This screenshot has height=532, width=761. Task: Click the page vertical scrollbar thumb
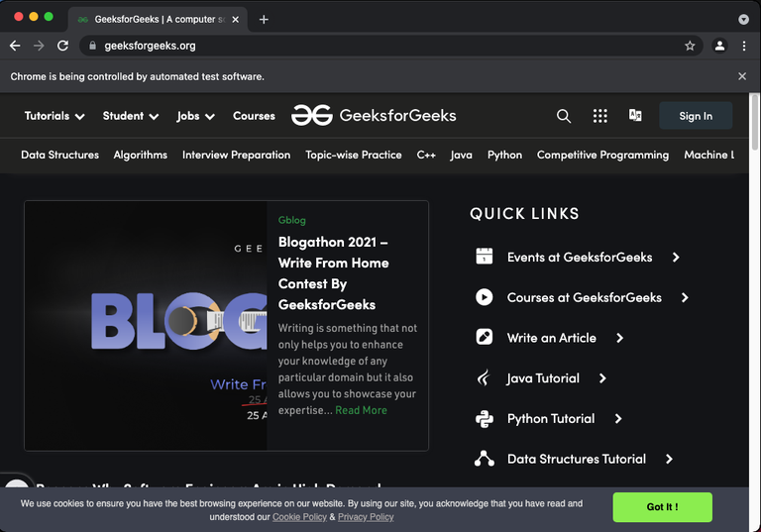tap(755, 122)
